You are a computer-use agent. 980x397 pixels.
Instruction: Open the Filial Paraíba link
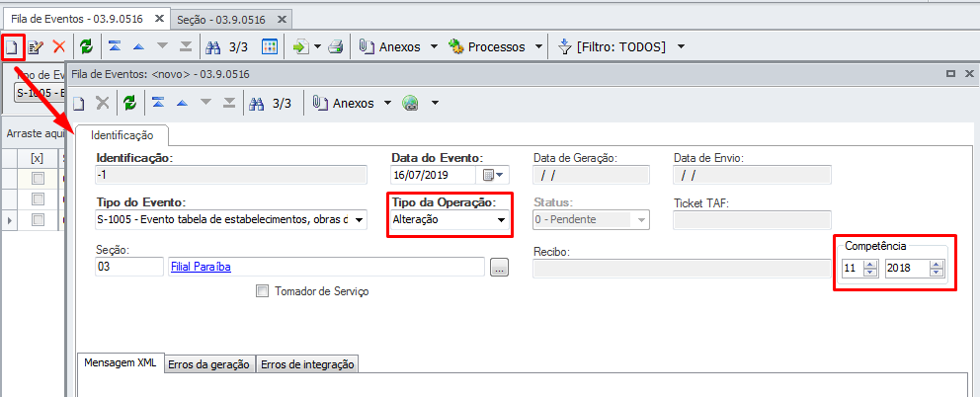tap(201, 267)
